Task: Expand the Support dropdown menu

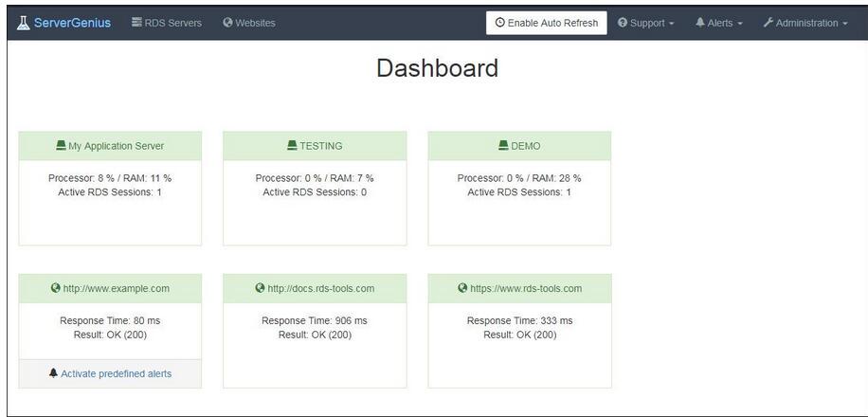Action: [646, 23]
